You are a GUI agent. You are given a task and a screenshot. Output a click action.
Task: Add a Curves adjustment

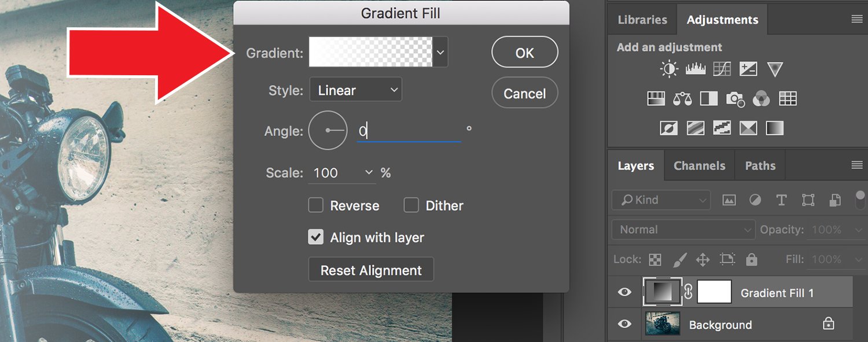tap(722, 70)
